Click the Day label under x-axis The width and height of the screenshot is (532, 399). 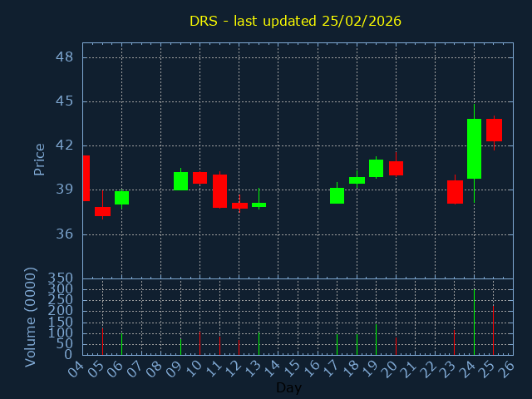point(288,387)
